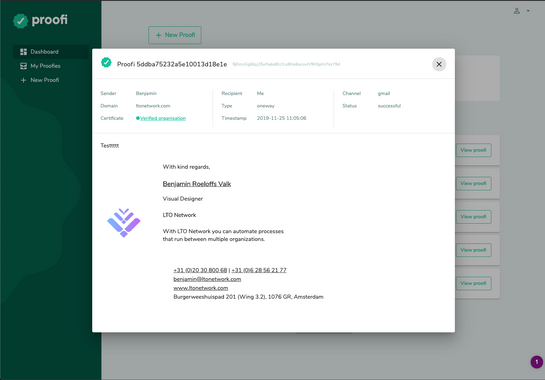Click the second View proofi button

[473, 184]
